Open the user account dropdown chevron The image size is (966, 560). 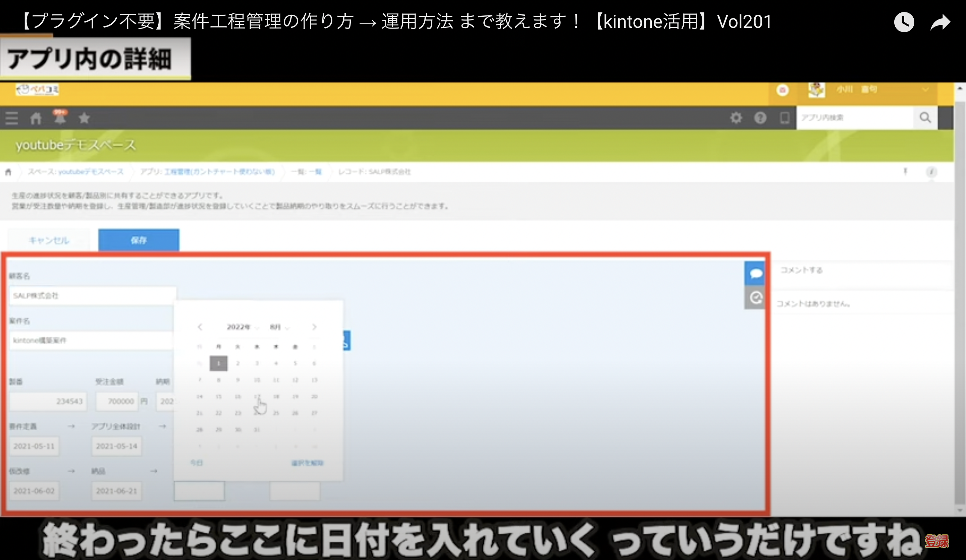[x=925, y=90]
